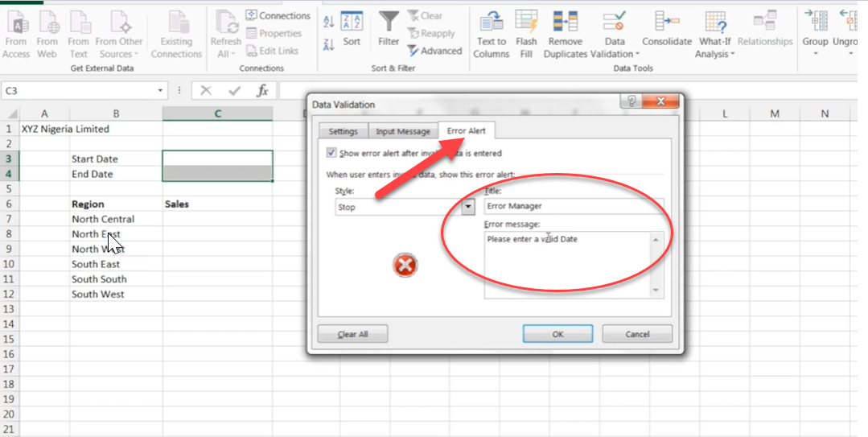868x437 pixels.
Task: Click Text to Columns
Action: point(492,35)
